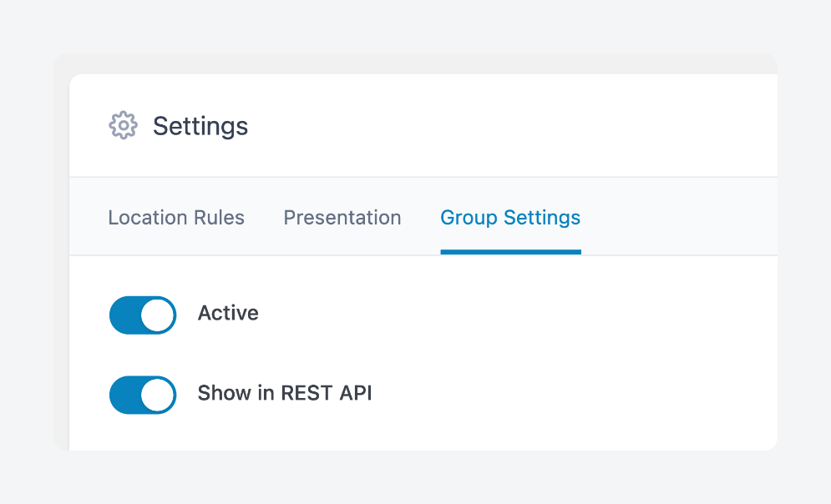Viewport: 831px width, 504px height.
Task: Switch to the Presentation tab
Action: 342,218
